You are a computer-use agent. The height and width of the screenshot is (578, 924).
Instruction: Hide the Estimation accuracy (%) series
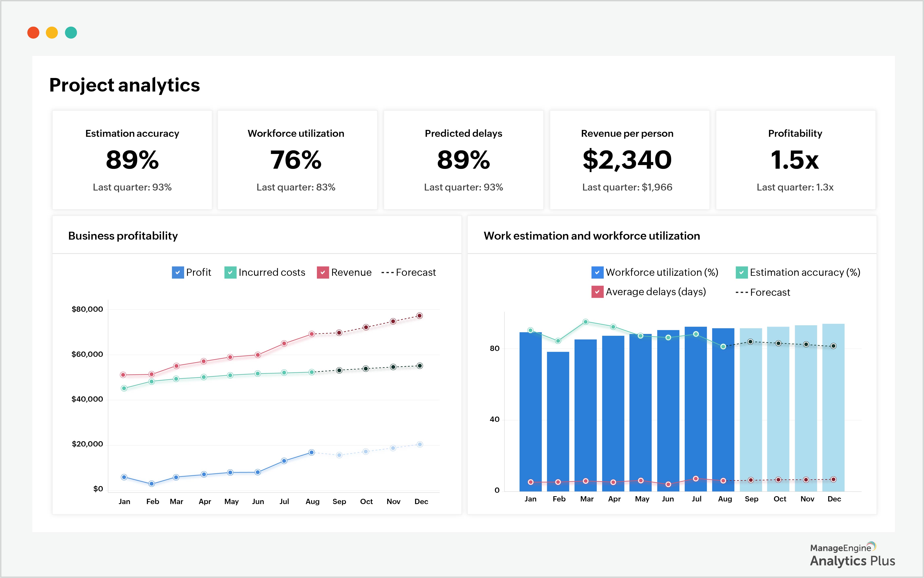tap(742, 272)
